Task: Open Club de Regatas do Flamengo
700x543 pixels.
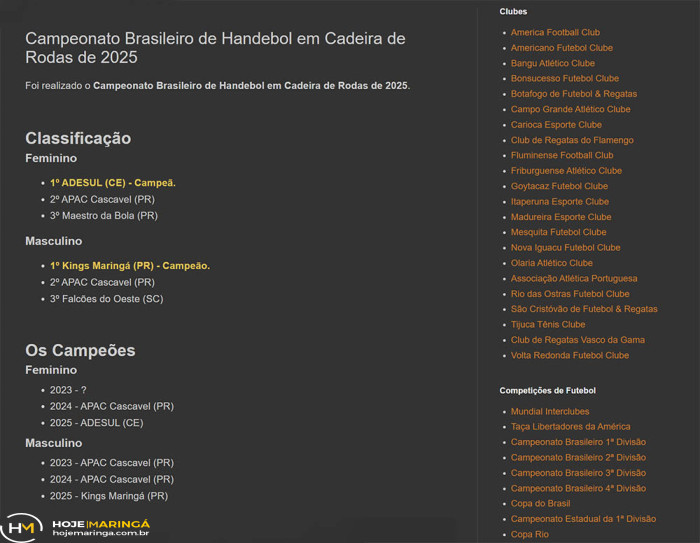Action: click(x=572, y=140)
